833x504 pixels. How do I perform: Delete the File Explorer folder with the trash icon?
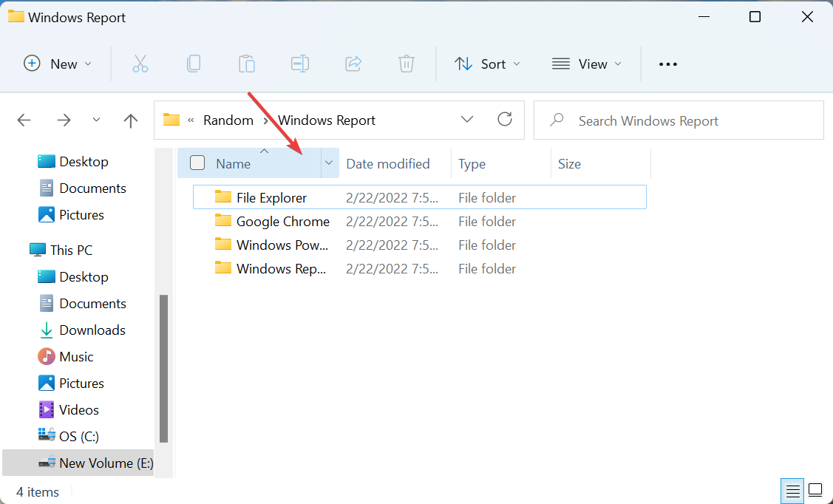pos(407,64)
